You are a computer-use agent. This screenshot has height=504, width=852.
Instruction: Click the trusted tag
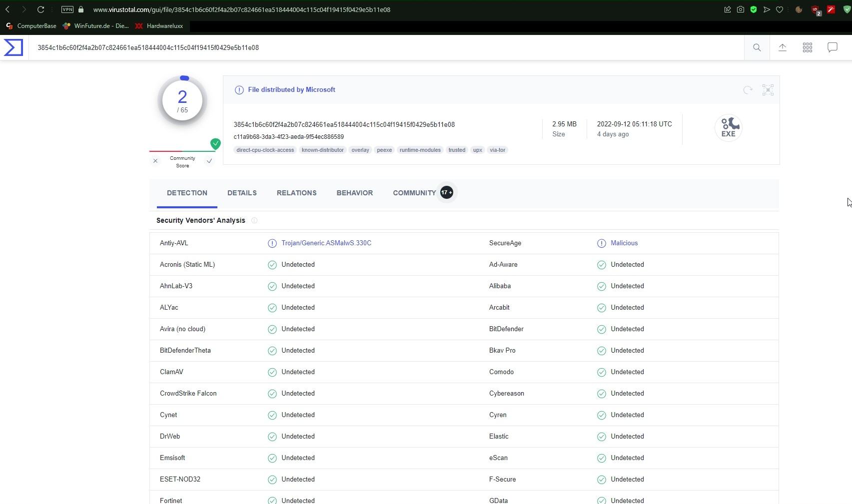click(x=457, y=150)
